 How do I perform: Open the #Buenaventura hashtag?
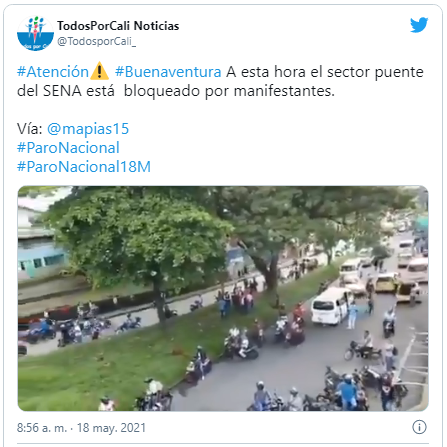(x=168, y=72)
